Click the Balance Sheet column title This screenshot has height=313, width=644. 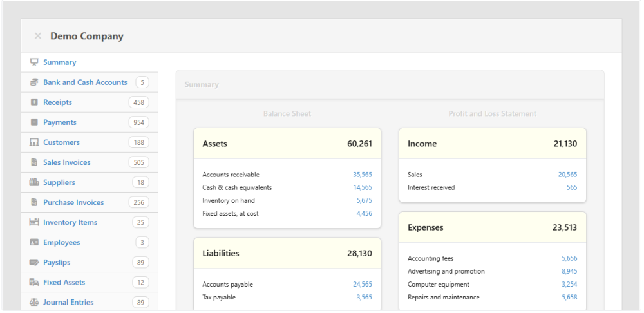coord(287,114)
